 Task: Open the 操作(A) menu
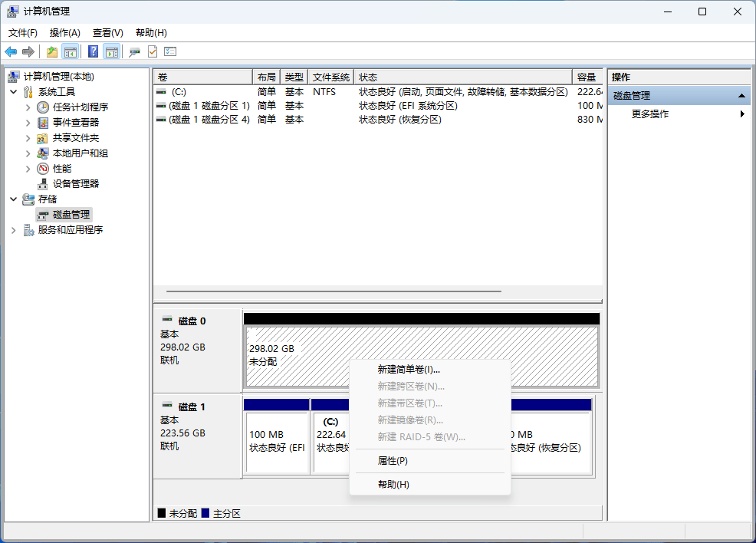(x=64, y=33)
